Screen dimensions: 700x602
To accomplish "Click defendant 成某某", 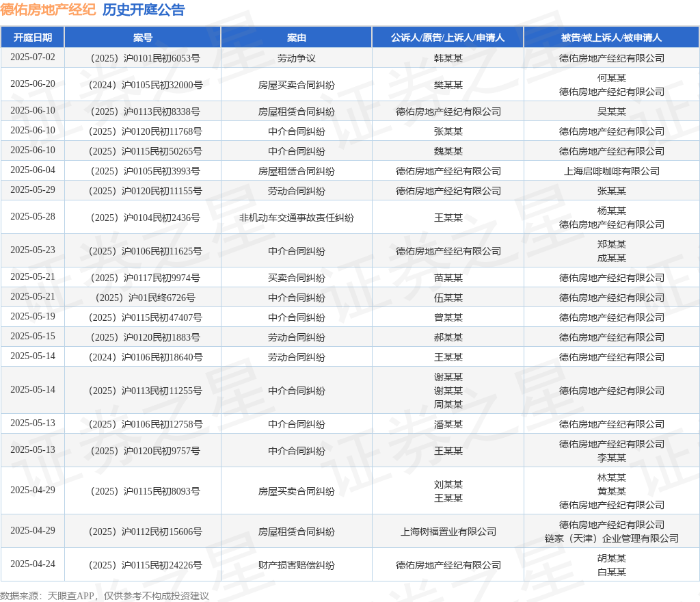I will 612,258.
